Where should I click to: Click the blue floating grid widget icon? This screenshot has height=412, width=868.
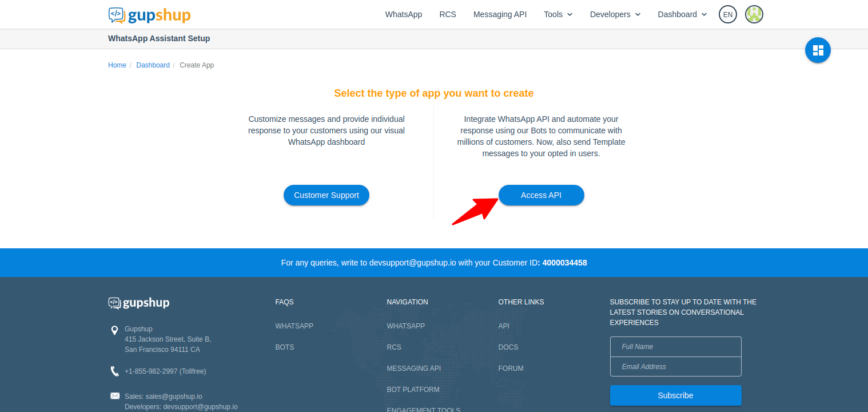click(818, 50)
